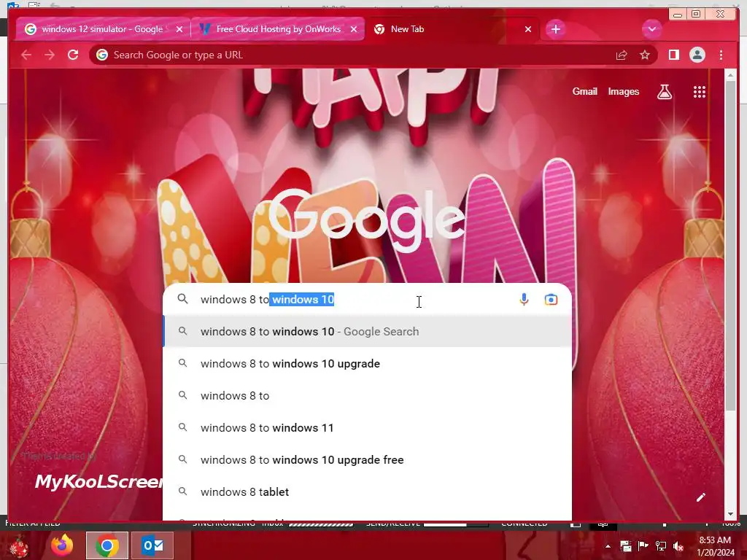
Task: Start voice search with microphone icon
Action: point(524,300)
